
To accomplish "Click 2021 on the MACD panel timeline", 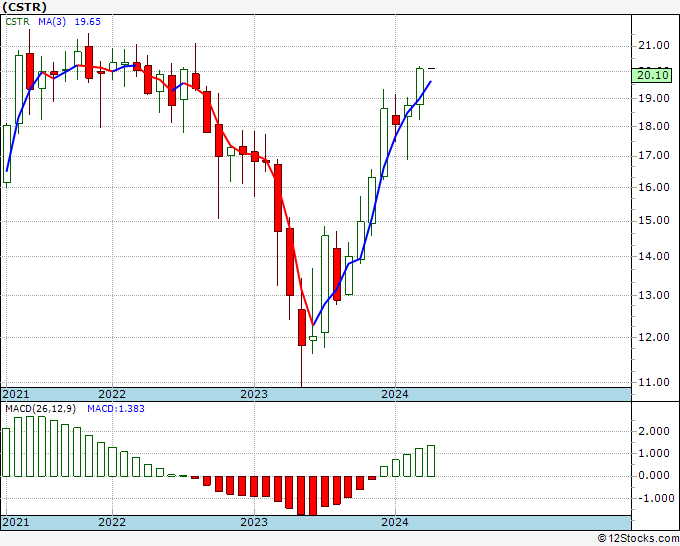I will (16, 522).
